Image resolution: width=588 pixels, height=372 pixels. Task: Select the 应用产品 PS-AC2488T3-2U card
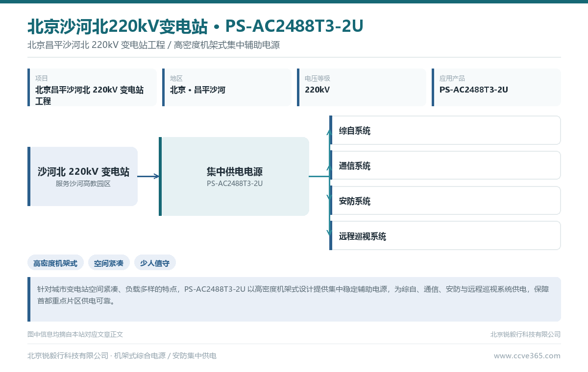[496, 88]
